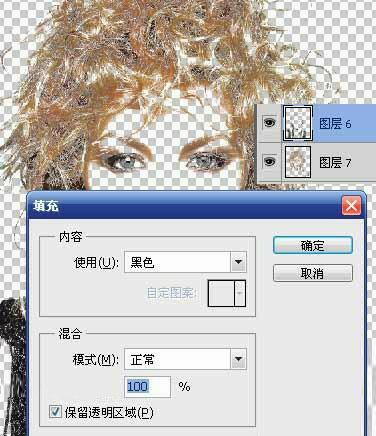This screenshot has height=436, width=376.
Task: Click the 图层 6 layer name
Action: click(x=335, y=124)
